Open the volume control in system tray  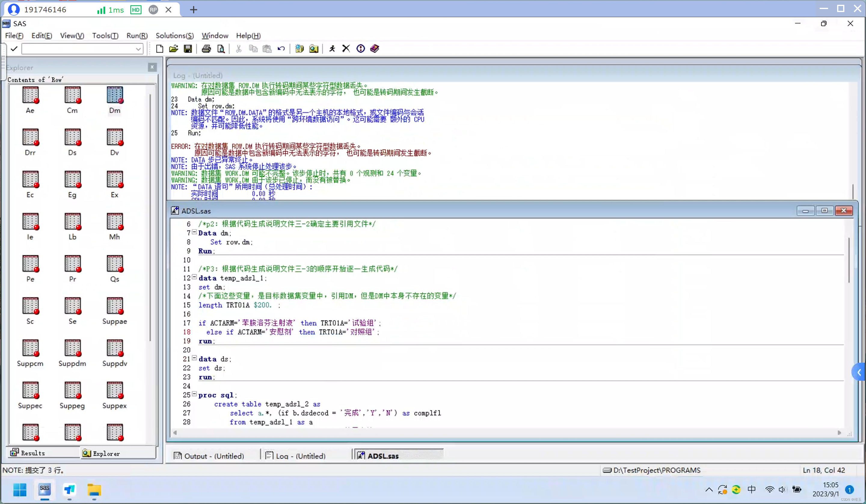click(782, 490)
